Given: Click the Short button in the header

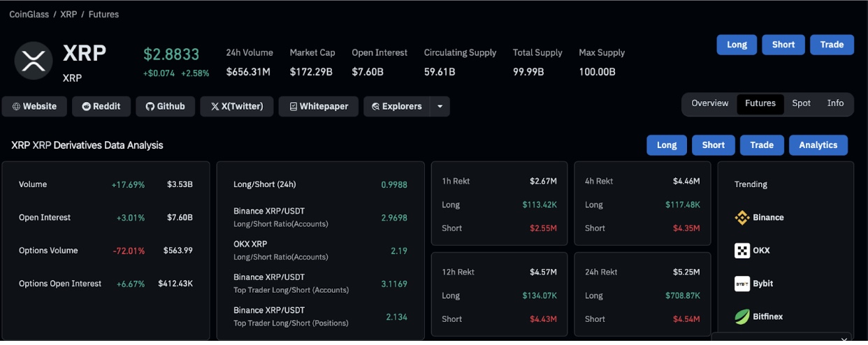Looking at the screenshot, I should (783, 45).
